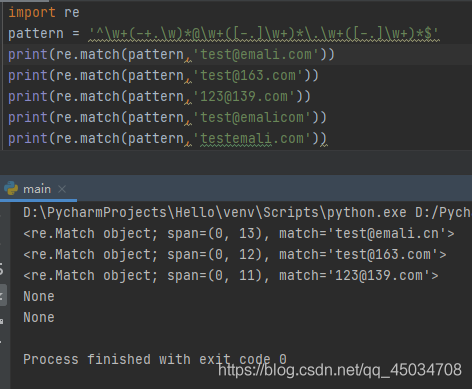Click the python.exe path output line
This screenshot has height=389, width=472.
pos(247,213)
